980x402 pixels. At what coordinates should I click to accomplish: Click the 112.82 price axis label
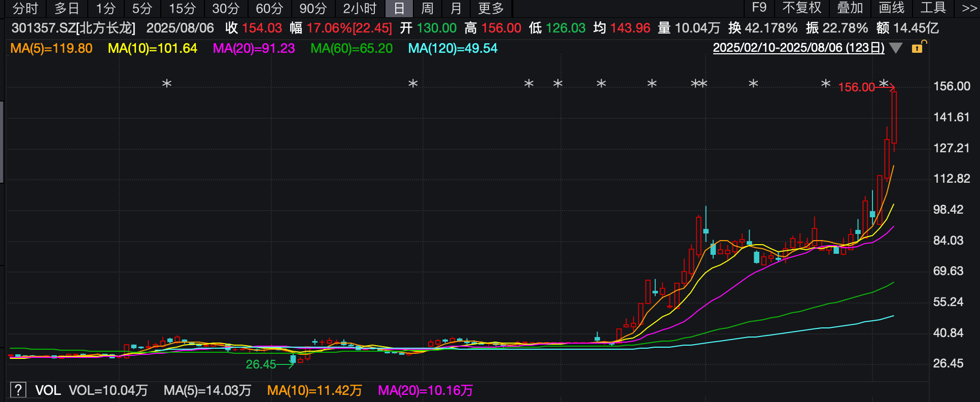[951, 179]
